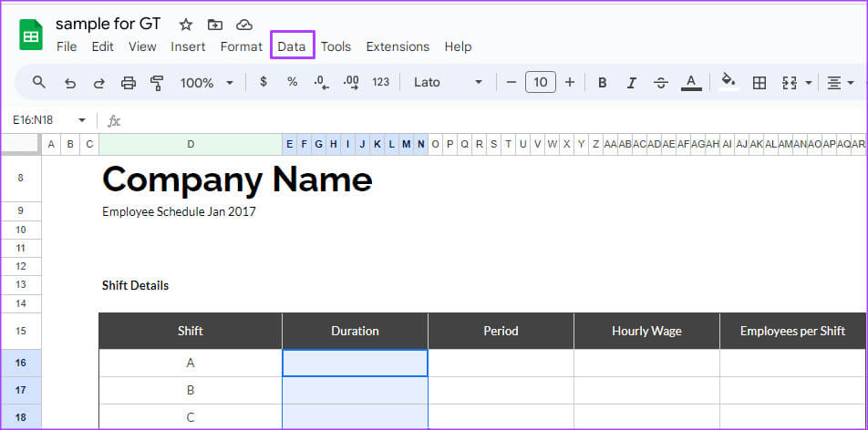Select row 15 header
Image resolution: width=868 pixels, height=430 pixels.
point(21,331)
